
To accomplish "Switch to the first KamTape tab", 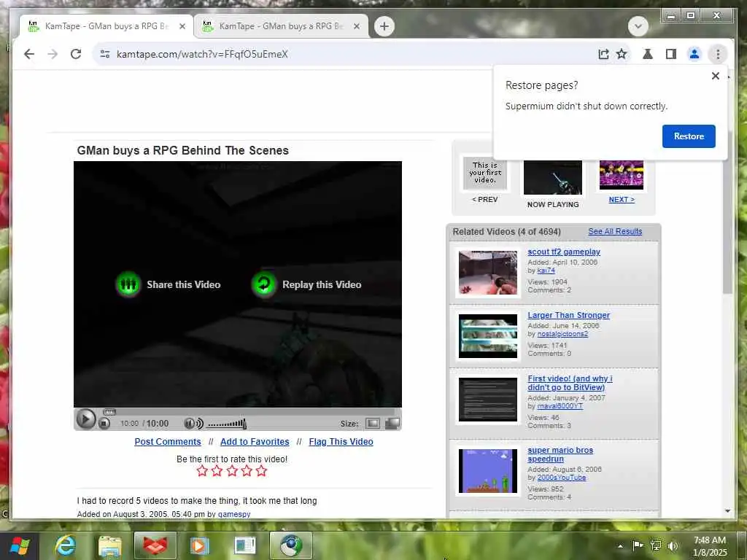I will coord(107,26).
